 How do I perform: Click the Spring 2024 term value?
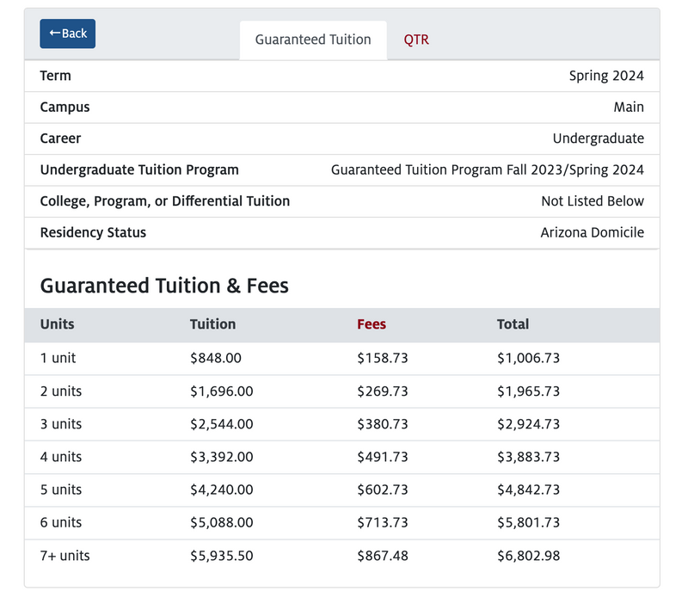tap(606, 76)
